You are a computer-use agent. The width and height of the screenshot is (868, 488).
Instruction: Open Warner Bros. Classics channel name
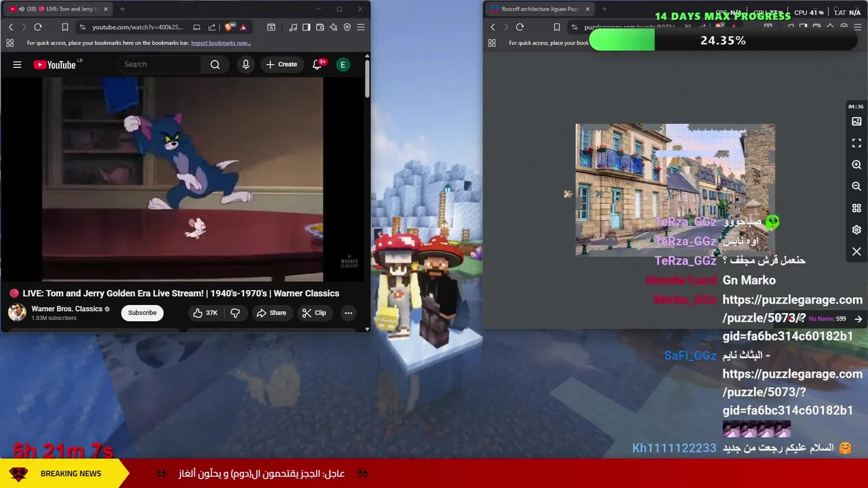tap(67, 308)
